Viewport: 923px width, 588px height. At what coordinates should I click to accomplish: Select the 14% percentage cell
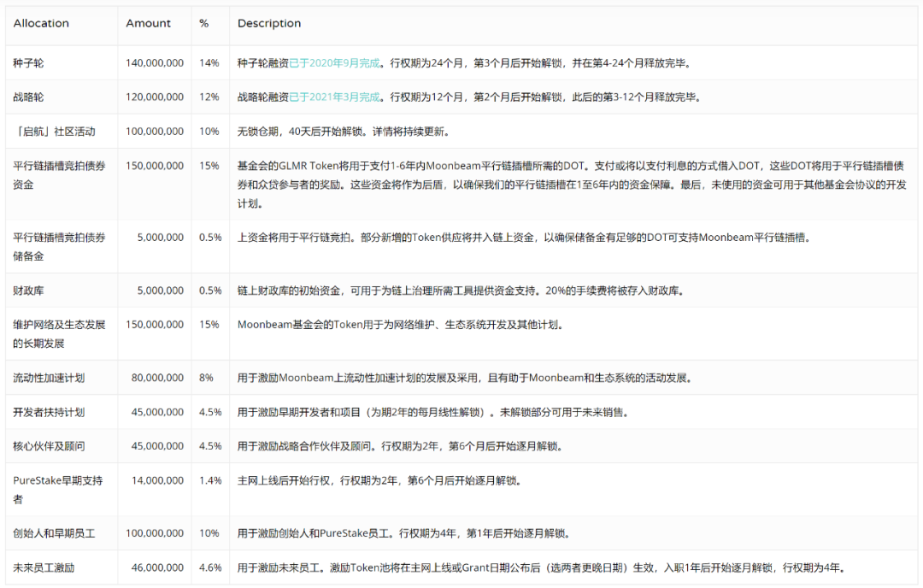click(209, 63)
